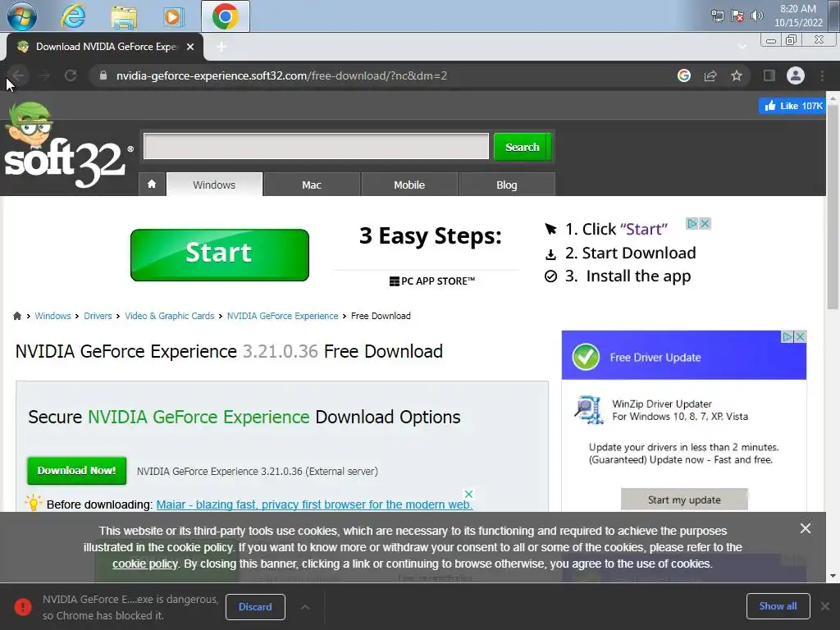840x630 pixels.
Task: Close the cookie banner
Action: [806, 528]
